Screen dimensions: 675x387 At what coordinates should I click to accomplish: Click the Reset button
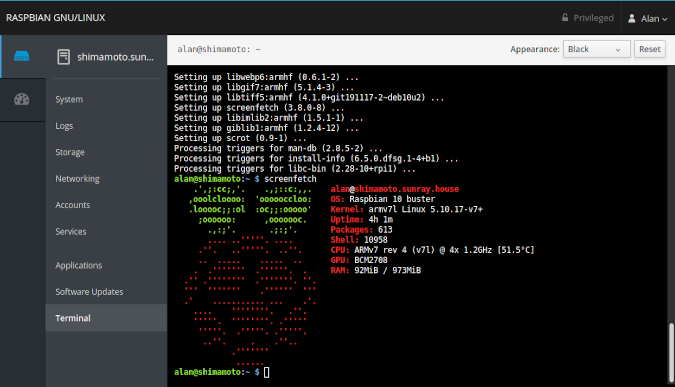tap(650, 49)
